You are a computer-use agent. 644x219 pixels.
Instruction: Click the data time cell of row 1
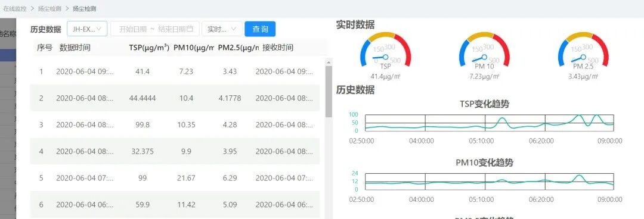[x=85, y=72]
